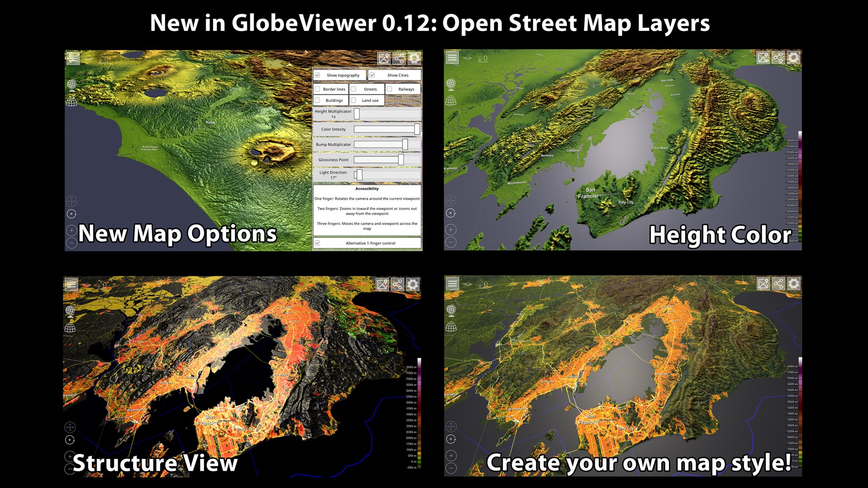Enable the Streets layer checkbox
Screen dimensions: 868x488
(354, 89)
